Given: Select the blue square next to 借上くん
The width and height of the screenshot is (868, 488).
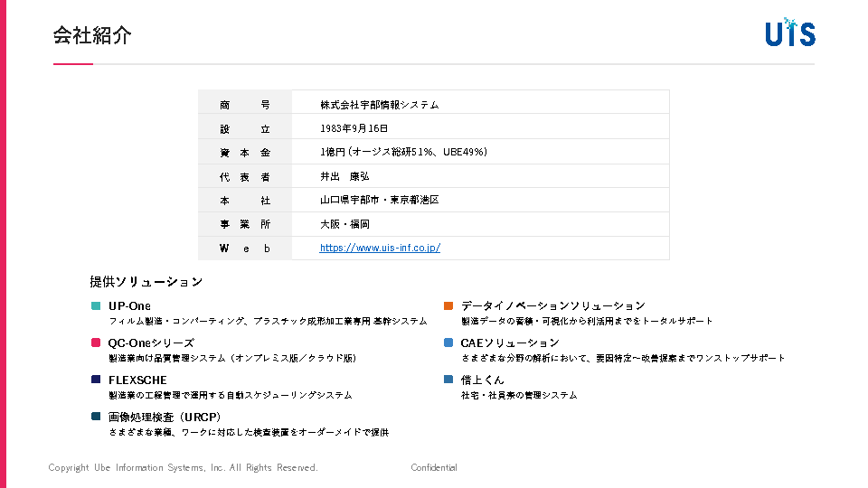Looking at the screenshot, I should pos(448,380).
